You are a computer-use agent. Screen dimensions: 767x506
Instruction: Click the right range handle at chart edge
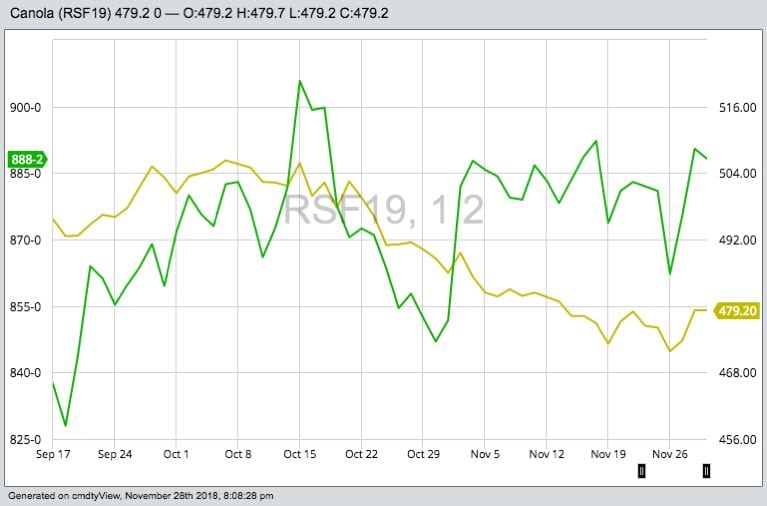pyautogui.click(x=706, y=471)
